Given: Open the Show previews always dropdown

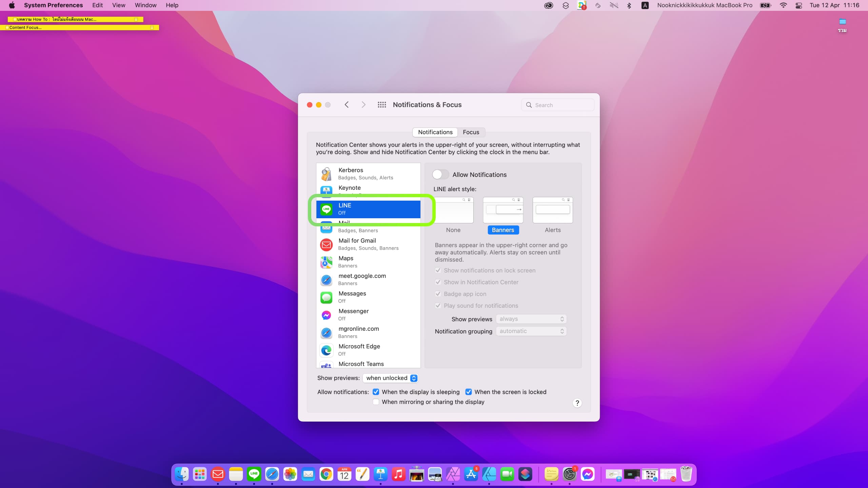Looking at the screenshot, I should [531, 319].
